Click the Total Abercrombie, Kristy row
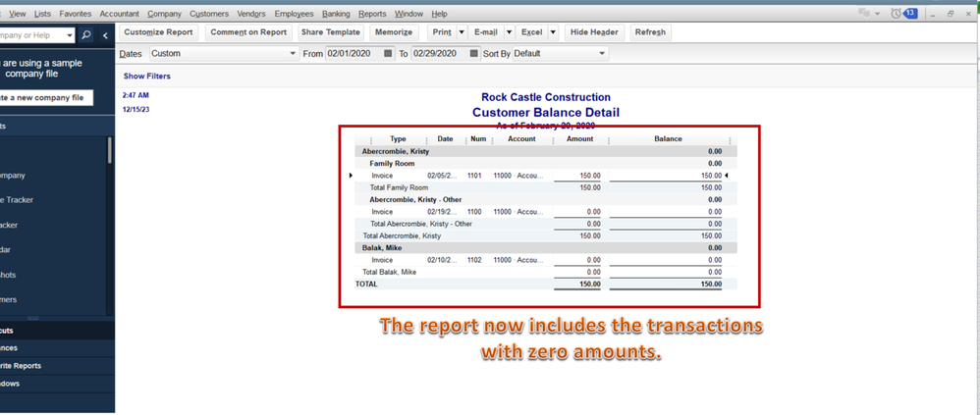The image size is (980, 415). (546, 235)
